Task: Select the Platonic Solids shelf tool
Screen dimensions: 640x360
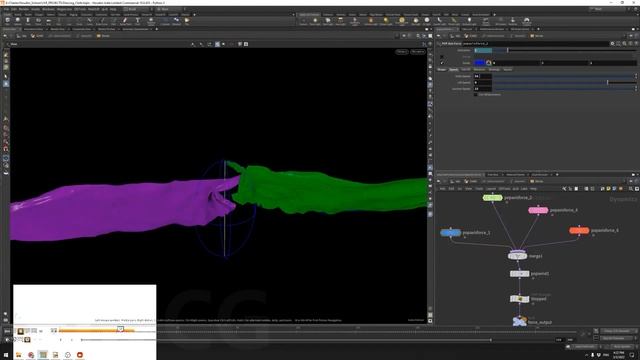Action: [151, 21]
